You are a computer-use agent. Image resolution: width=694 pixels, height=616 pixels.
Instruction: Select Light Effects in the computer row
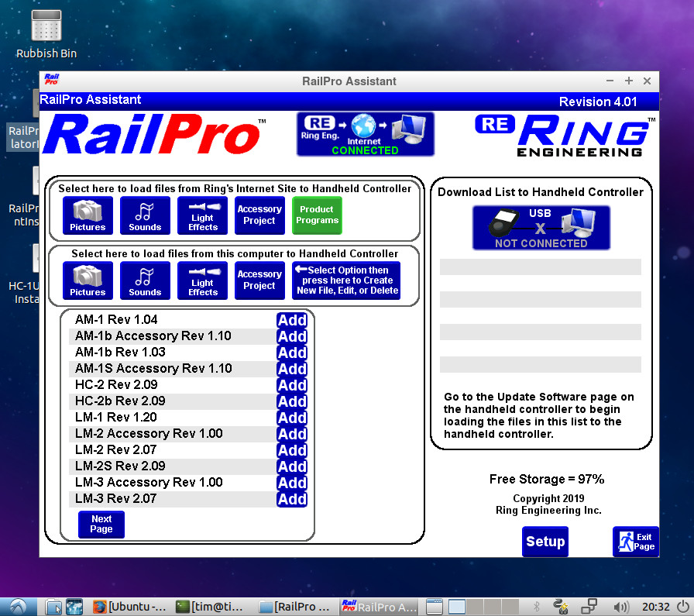(202, 280)
